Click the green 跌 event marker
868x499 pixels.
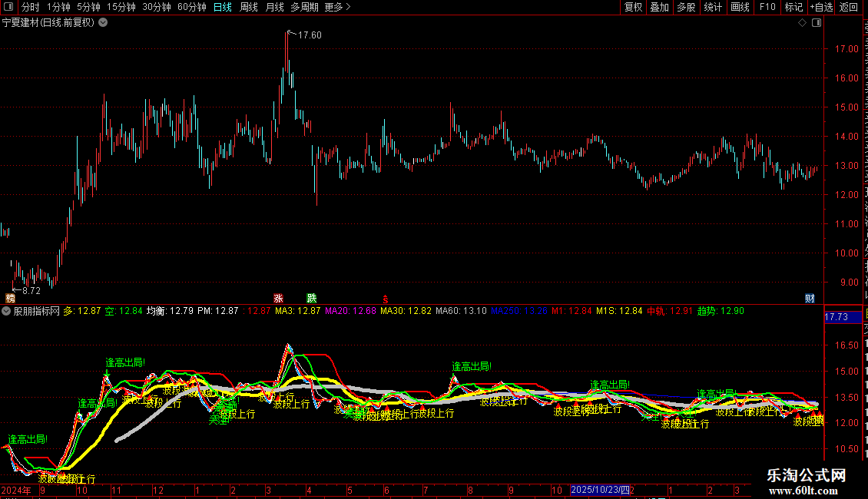(312, 299)
